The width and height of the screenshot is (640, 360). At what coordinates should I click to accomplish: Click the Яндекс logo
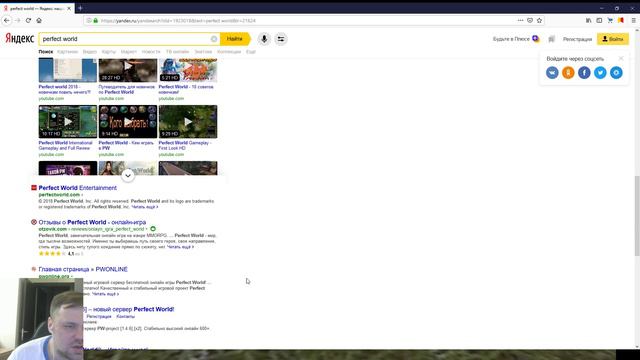pyautogui.click(x=20, y=39)
